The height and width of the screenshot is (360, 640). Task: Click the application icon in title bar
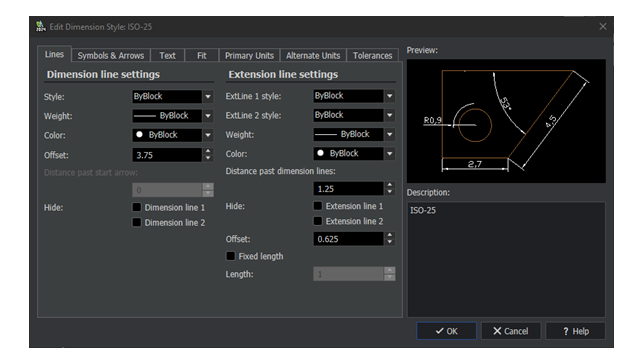(x=40, y=27)
